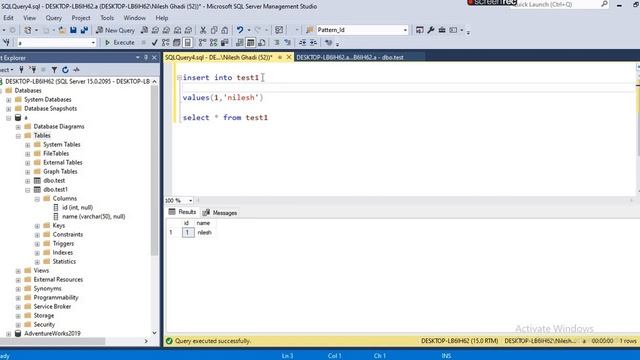Viewport: 640px width, 360px height.
Task: Collapse the Tables folder
Action: tap(18, 136)
